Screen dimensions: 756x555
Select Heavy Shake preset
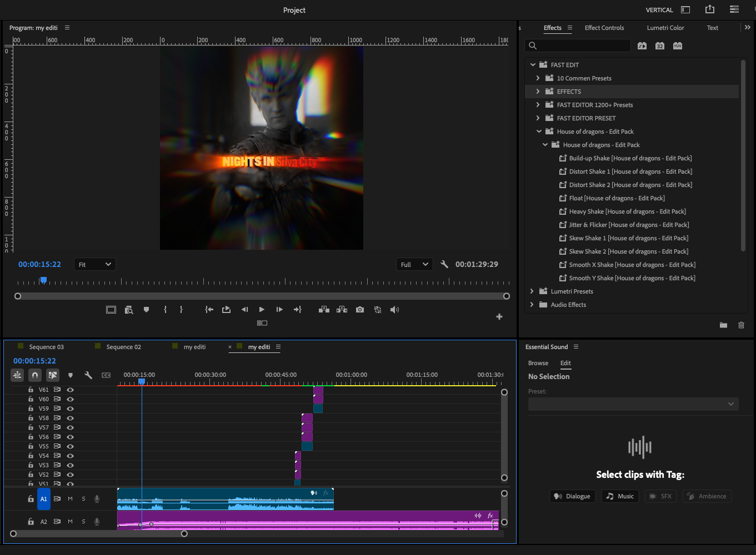tap(627, 211)
